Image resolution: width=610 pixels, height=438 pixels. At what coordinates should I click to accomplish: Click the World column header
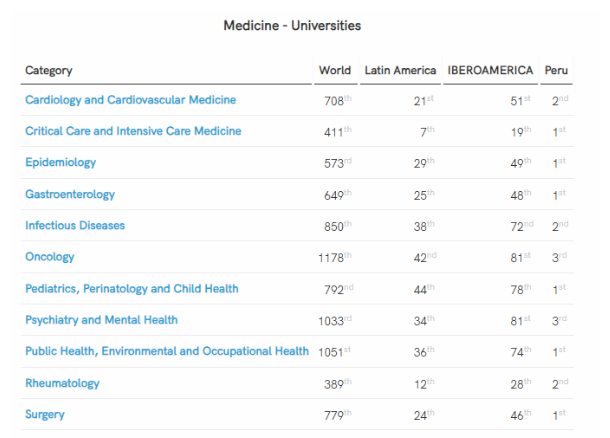click(335, 70)
